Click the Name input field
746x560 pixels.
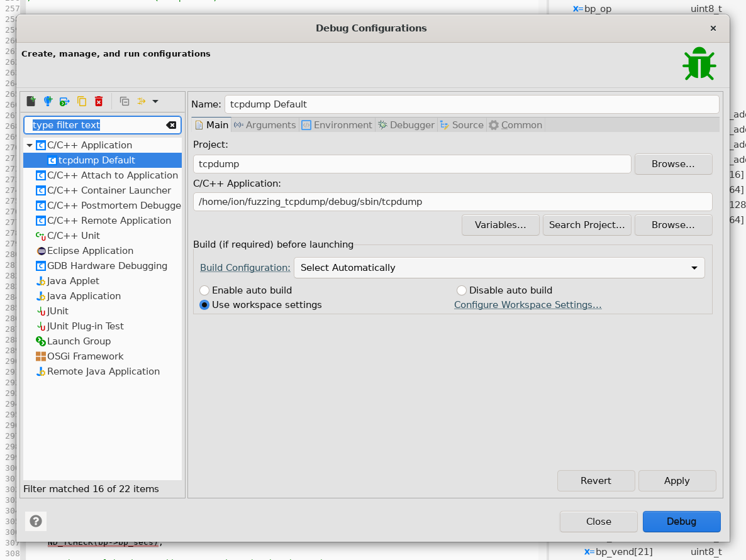click(472, 104)
